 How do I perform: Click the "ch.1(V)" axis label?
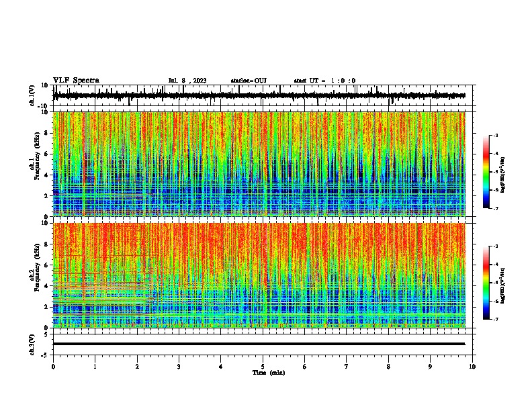click(x=32, y=95)
